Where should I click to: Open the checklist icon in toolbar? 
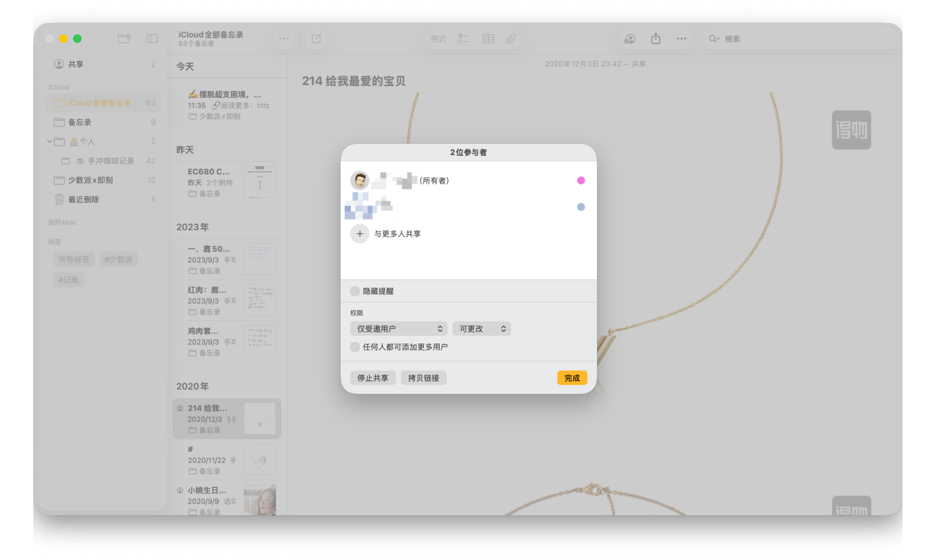pos(464,39)
